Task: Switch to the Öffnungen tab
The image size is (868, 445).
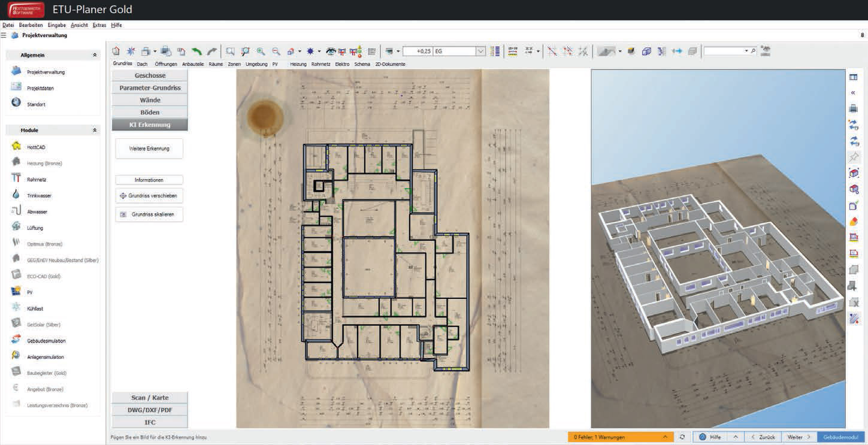Action: tap(166, 64)
